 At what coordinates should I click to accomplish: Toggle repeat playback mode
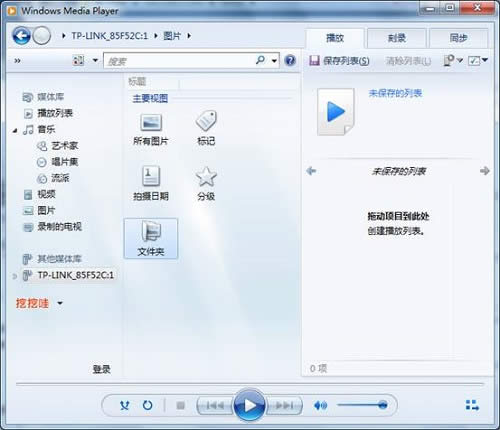(x=147, y=405)
